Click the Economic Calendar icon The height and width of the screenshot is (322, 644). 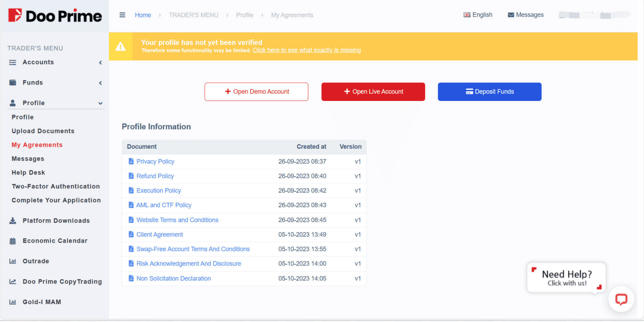pos(13,241)
